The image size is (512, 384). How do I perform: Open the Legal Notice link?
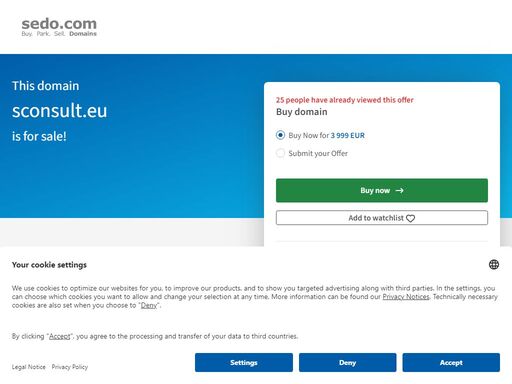click(x=29, y=367)
